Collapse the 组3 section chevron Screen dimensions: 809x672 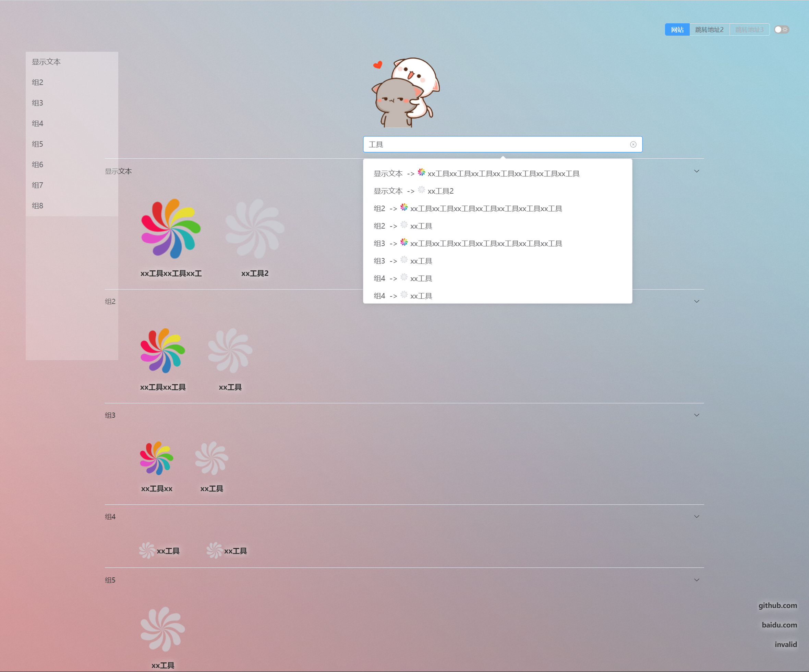click(x=697, y=415)
